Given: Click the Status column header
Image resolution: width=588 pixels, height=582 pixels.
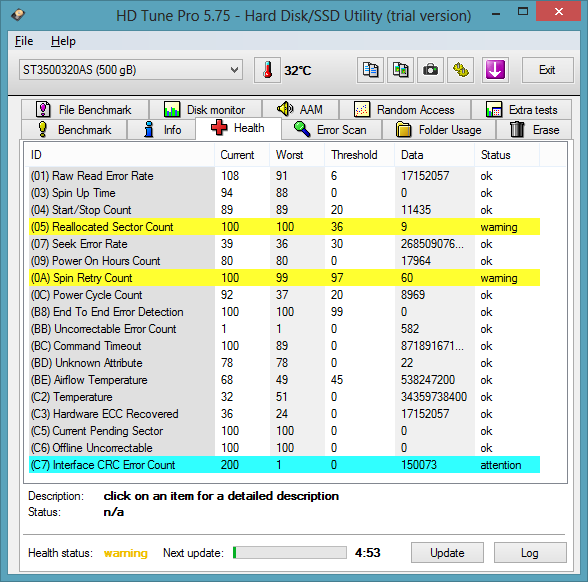Looking at the screenshot, I should point(507,155).
